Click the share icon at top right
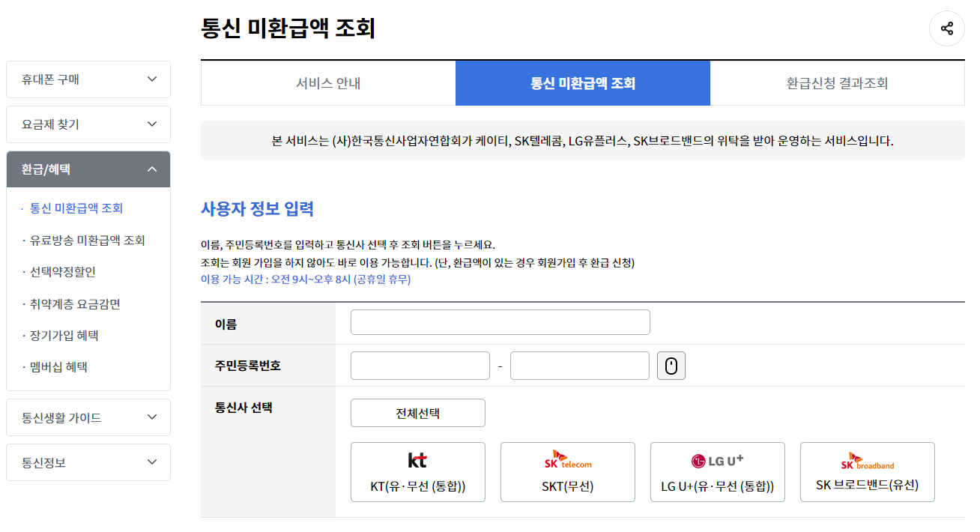980x532 pixels. coord(946,28)
